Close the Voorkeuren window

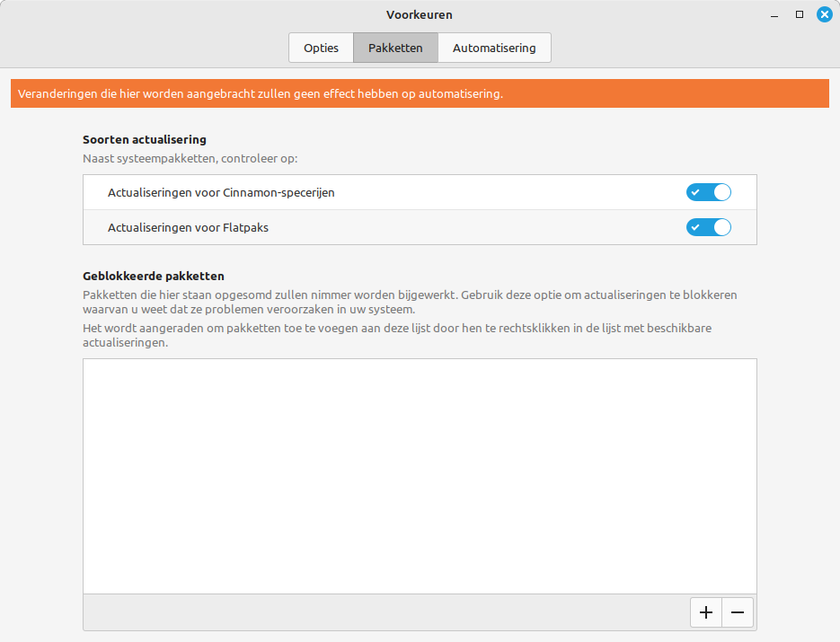coord(824,14)
